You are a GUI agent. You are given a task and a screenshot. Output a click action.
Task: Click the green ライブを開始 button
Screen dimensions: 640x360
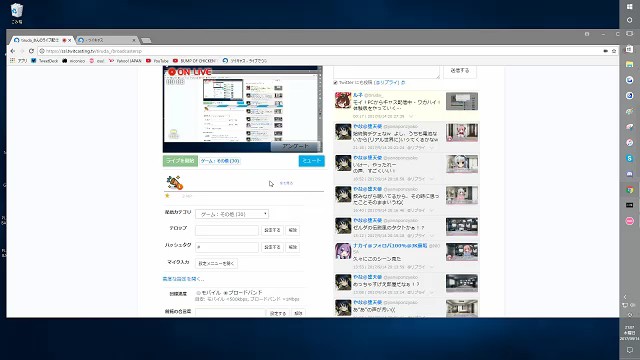click(180, 161)
